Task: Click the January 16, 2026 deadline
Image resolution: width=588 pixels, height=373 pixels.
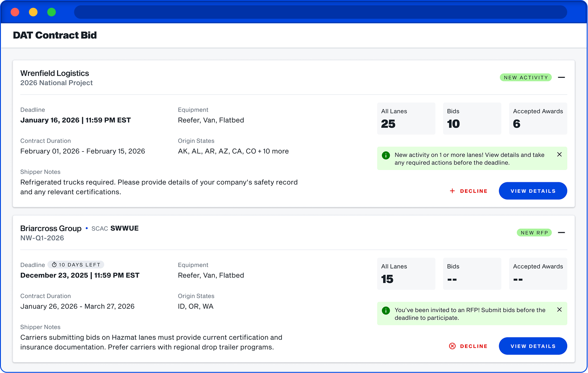Action: [76, 120]
